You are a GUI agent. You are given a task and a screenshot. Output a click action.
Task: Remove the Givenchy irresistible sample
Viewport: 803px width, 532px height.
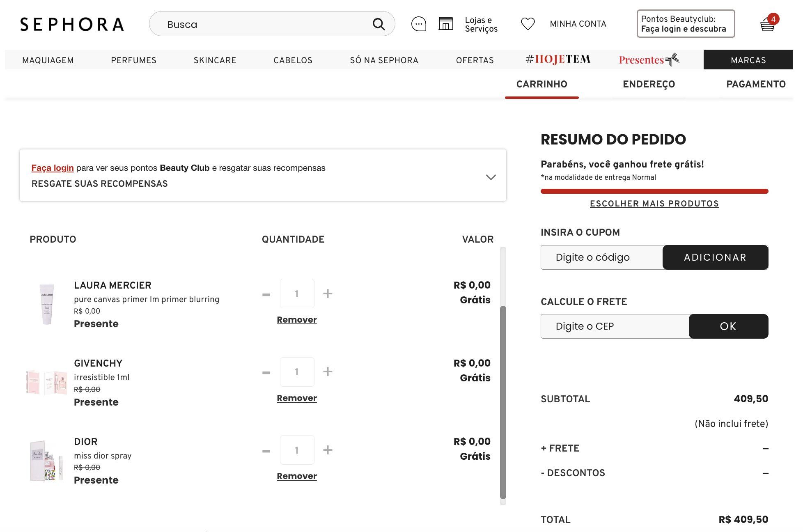(x=297, y=398)
